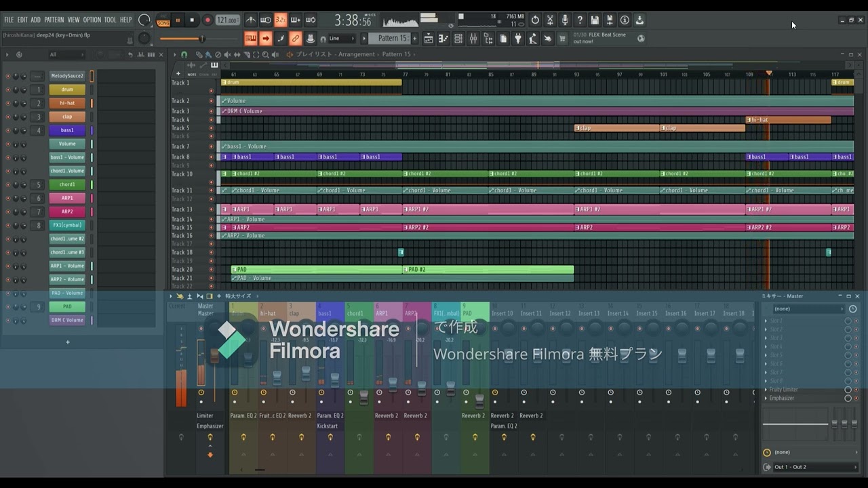Viewport: 868px width, 488px height.
Task: Add a new channel with plus button
Action: (x=67, y=342)
